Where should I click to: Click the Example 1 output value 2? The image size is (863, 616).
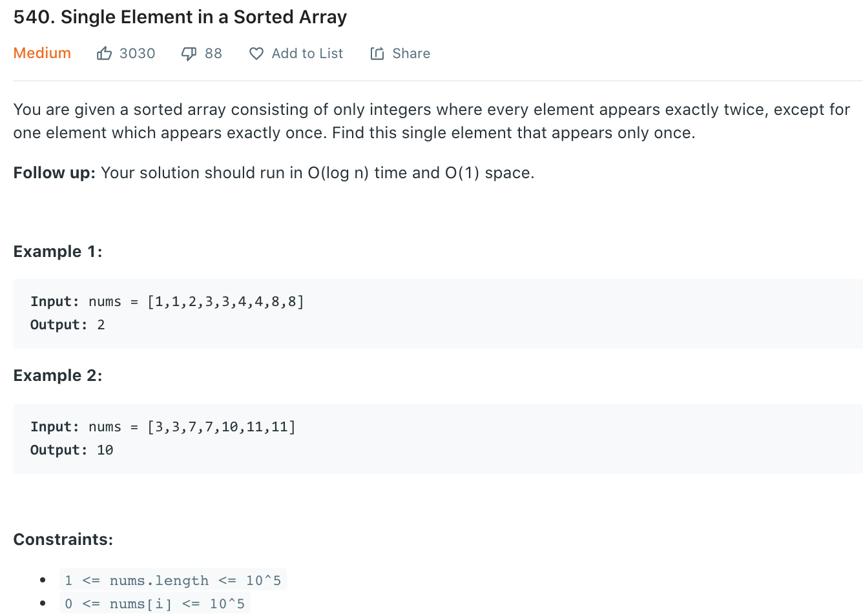[101, 325]
